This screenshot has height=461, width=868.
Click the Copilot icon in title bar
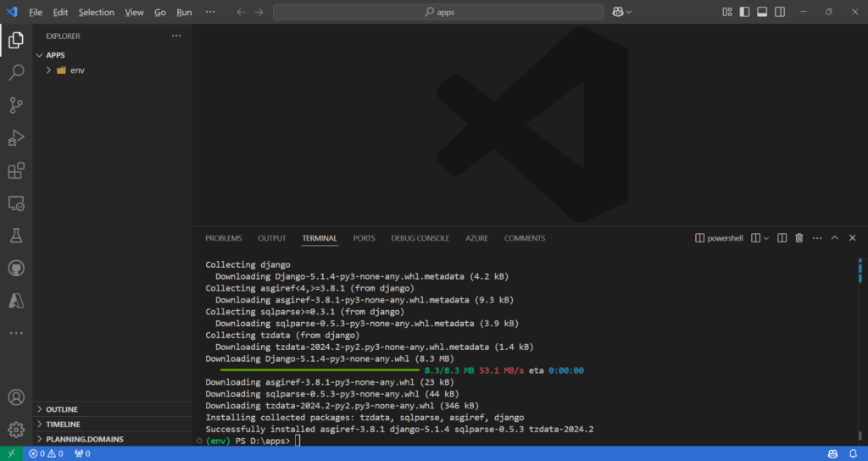(x=618, y=12)
